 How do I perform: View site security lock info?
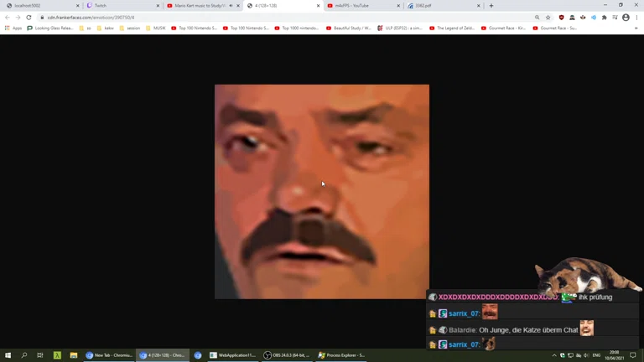tap(42, 18)
